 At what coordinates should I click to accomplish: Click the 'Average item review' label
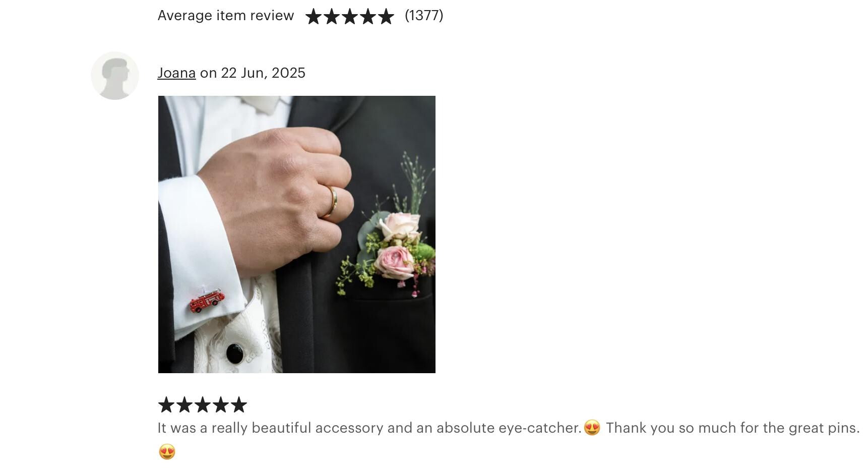tap(226, 16)
